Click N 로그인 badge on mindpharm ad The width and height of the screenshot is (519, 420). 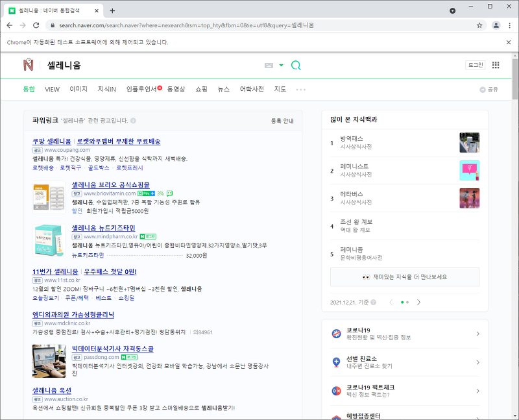(148, 236)
